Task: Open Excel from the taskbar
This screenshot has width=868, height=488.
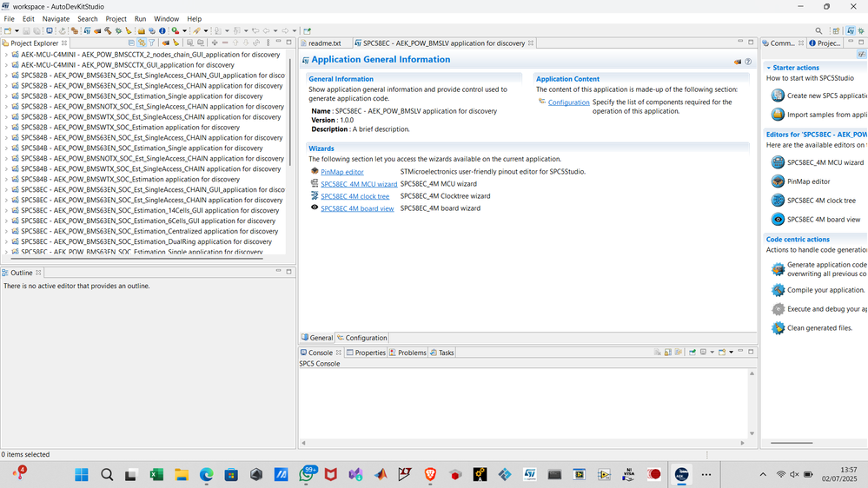Action: [x=156, y=474]
